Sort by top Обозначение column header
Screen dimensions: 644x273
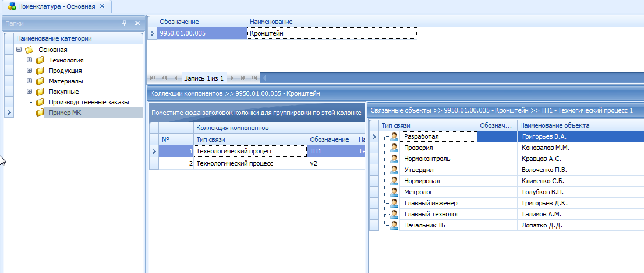(x=202, y=22)
